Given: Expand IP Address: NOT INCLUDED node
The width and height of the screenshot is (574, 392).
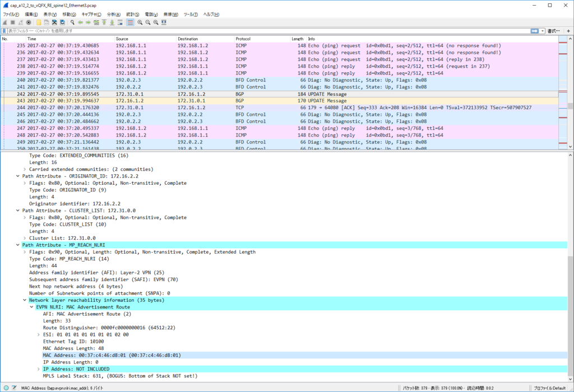Looking at the screenshot, I should pos(39,369).
